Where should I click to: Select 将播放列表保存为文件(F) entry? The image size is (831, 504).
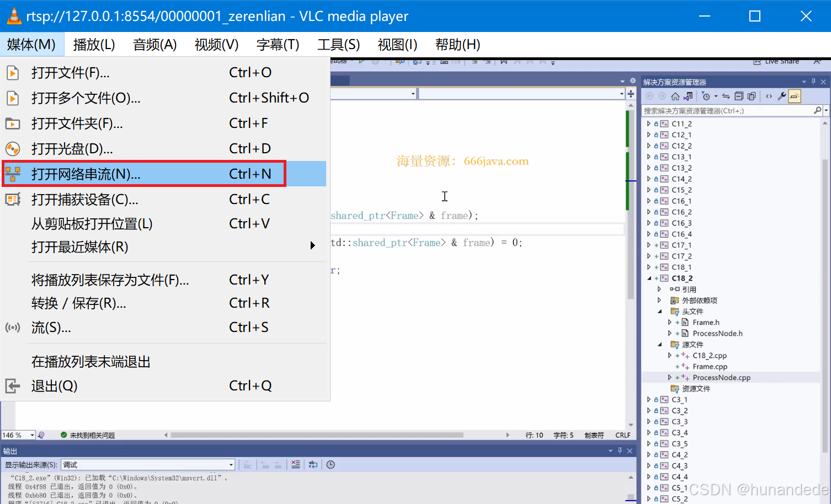(164, 280)
